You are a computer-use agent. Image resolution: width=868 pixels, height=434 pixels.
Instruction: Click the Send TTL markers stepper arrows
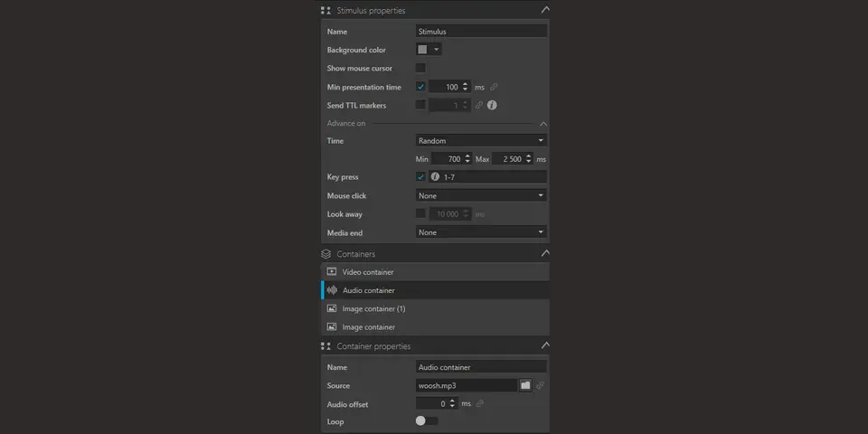[465, 105]
